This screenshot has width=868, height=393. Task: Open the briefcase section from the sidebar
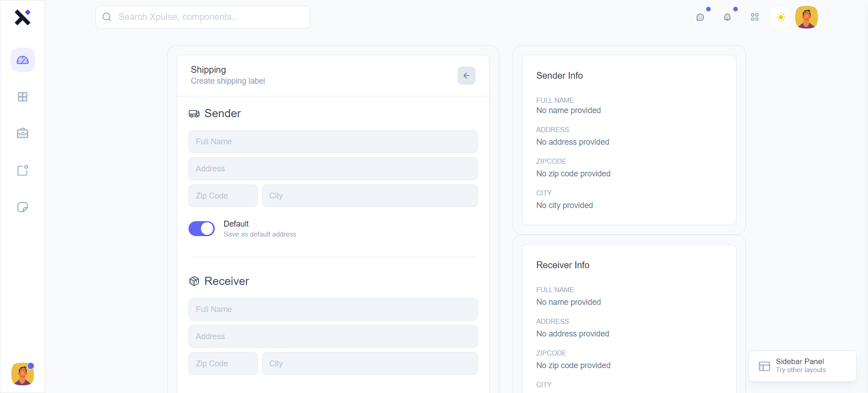point(23,133)
